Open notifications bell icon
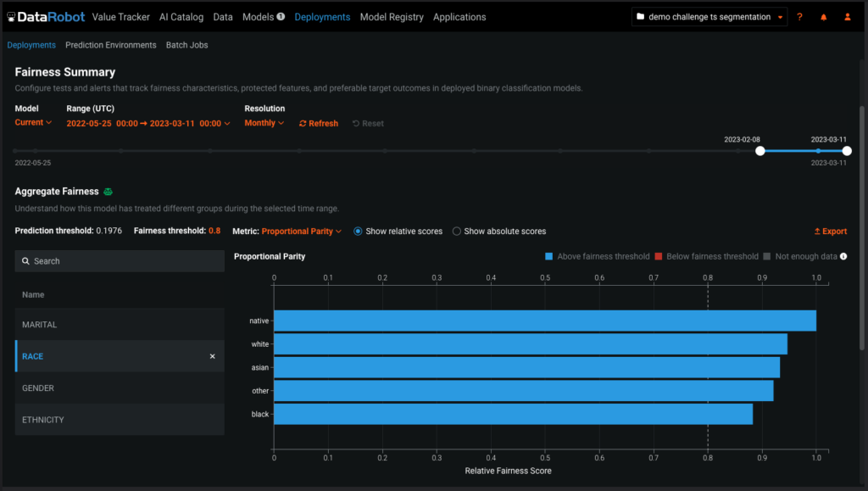This screenshot has height=491, width=868. coord(824,17)
